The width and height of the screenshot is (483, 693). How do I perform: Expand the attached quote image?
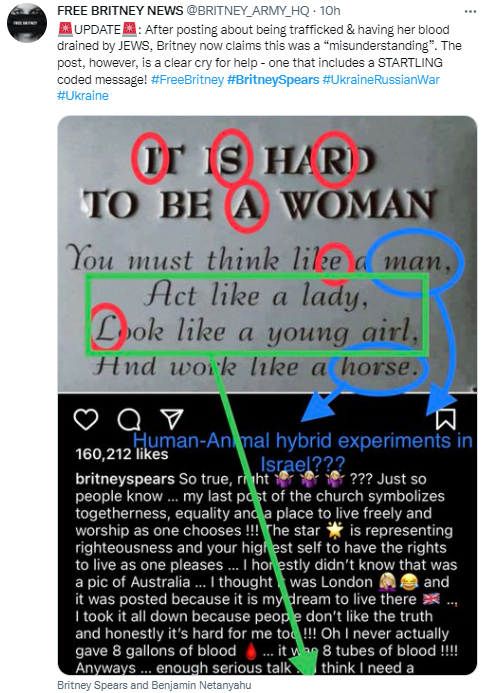click(x=267, y=395)
